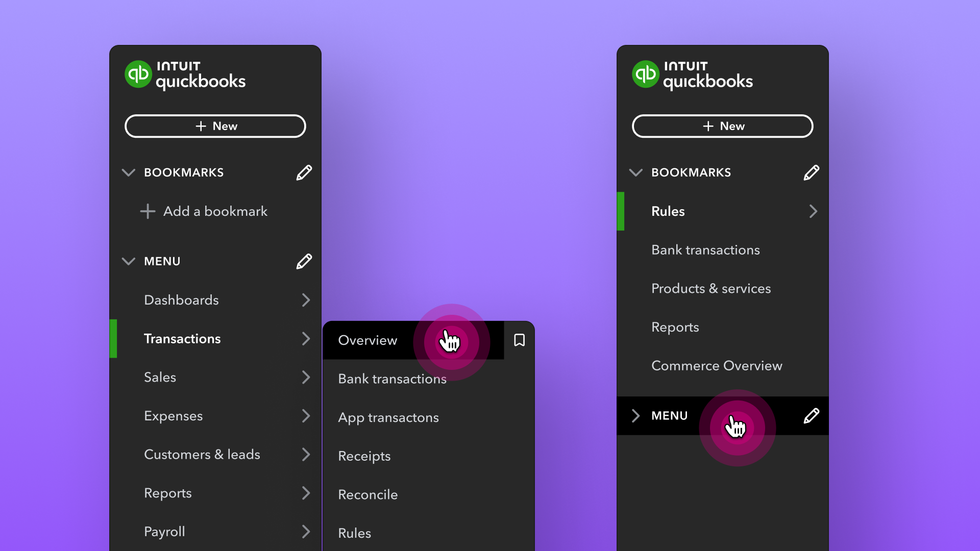Open App transactions from the submenu
The width and height of the screenshot is (980, 551).
(388, 417)
